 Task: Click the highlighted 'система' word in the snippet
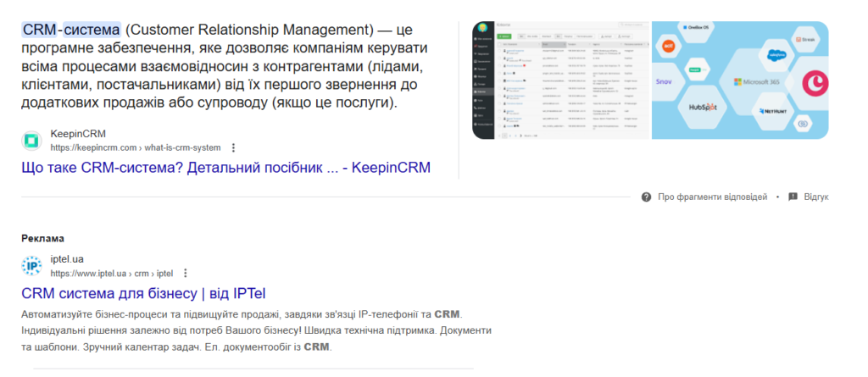(x=92, y=30)
